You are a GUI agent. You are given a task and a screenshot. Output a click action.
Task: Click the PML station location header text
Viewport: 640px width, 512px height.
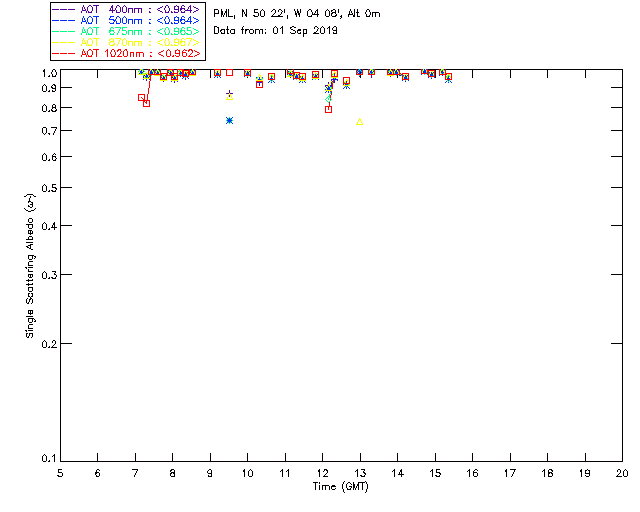pyautogui.click(x=297, y=13)
